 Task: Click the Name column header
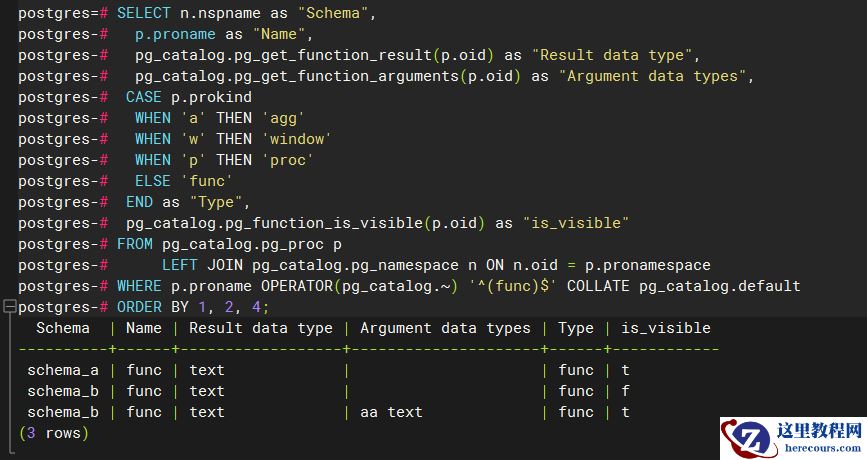(143, 328)
